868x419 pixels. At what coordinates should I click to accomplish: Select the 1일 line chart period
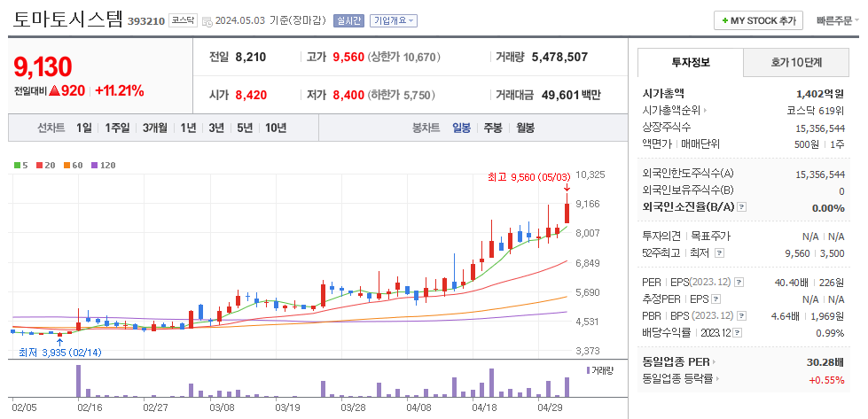pyautogui.click(x=84, y=128)
